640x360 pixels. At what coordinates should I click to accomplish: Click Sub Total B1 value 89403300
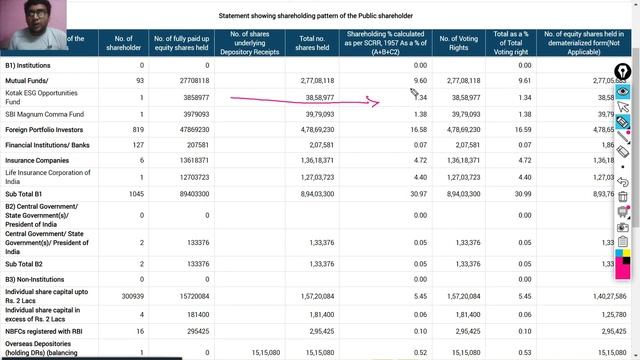pyautogui.click(x=194, y=194)
